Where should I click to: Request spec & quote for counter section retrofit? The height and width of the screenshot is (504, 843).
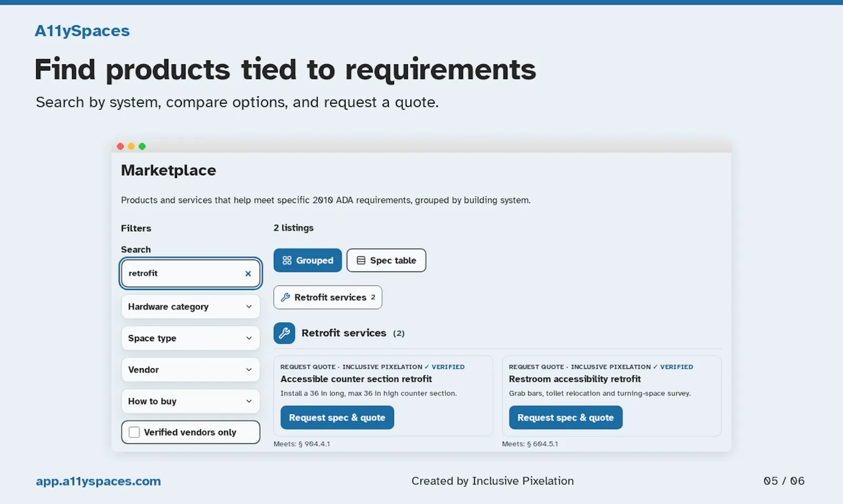[337, 418]
